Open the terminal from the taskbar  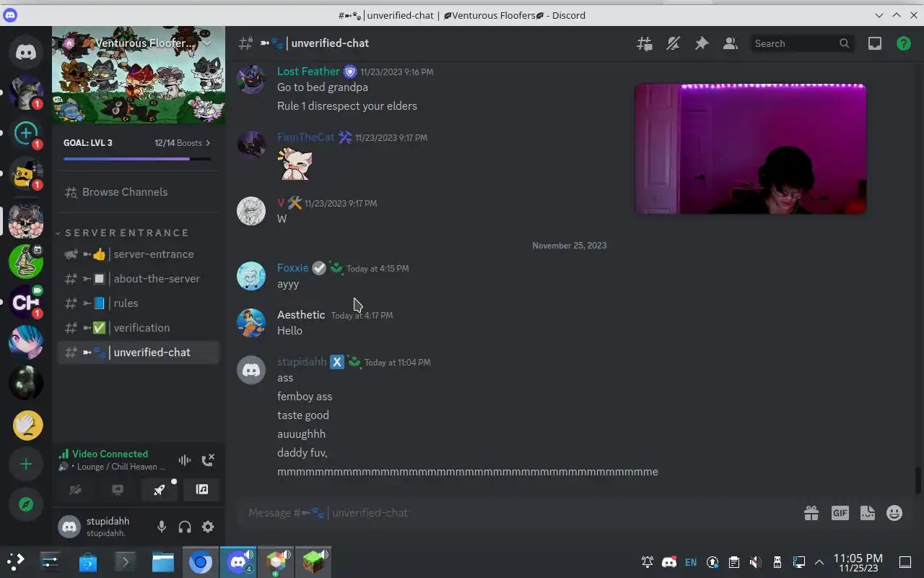[125, 562]
